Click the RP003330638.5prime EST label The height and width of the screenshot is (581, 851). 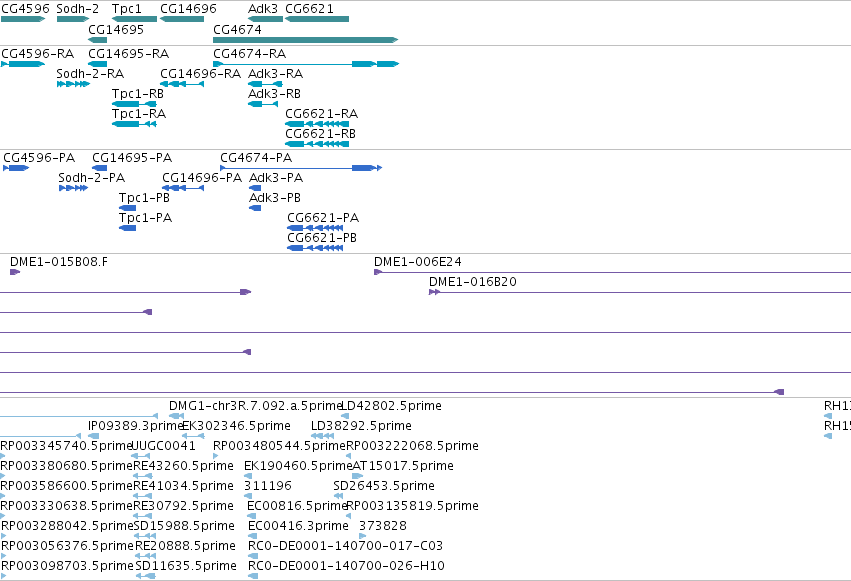pyautogui.click(x=66, y=506)
